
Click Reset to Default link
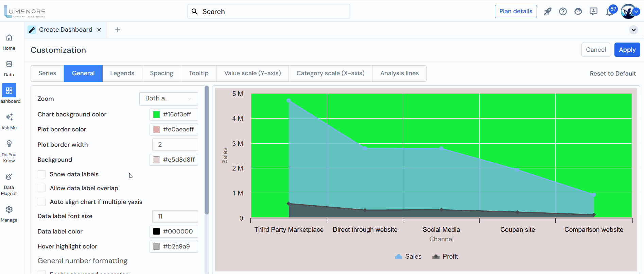pos(613,74)
